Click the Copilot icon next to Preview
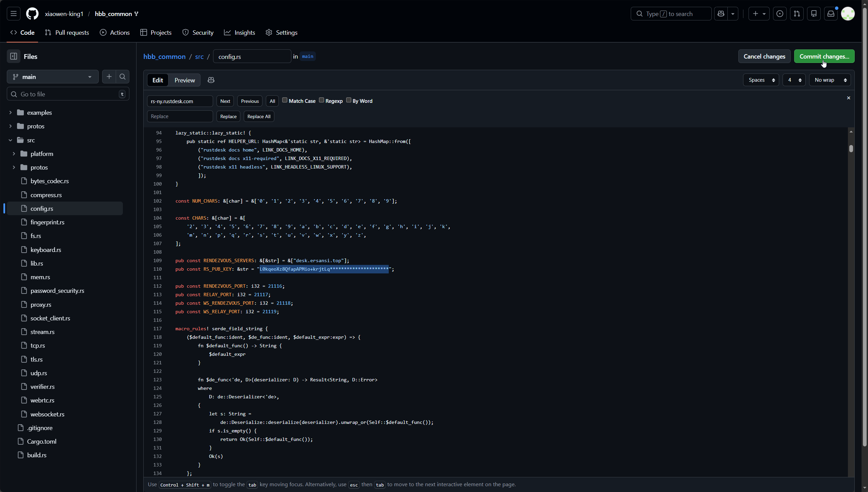 [x=211, y=80]
